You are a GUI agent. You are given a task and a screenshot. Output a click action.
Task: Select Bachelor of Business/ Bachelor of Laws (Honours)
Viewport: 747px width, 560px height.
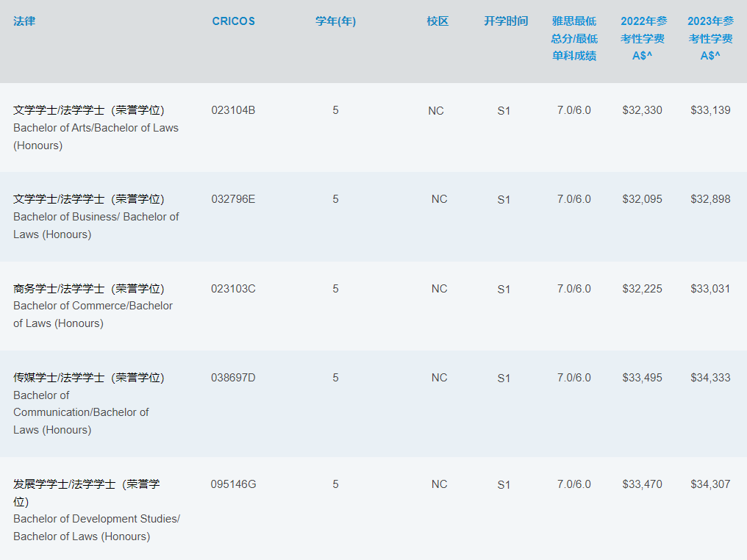point(96,226)
